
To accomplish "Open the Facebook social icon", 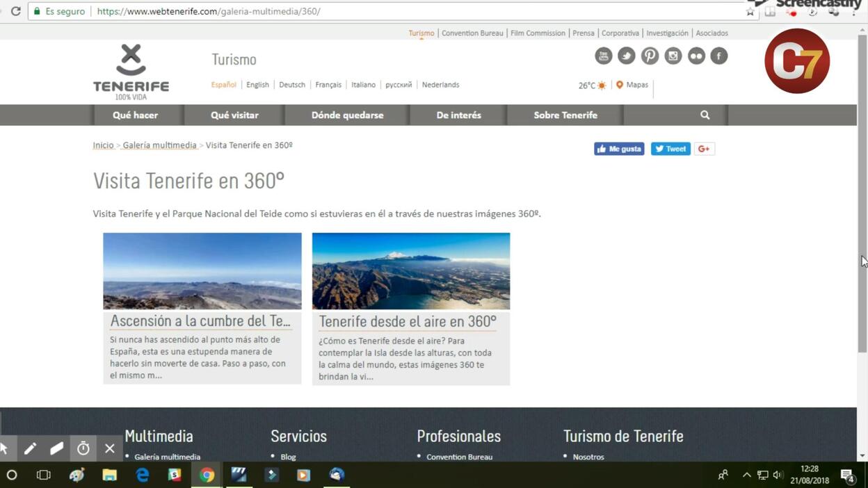I will 719,56.
